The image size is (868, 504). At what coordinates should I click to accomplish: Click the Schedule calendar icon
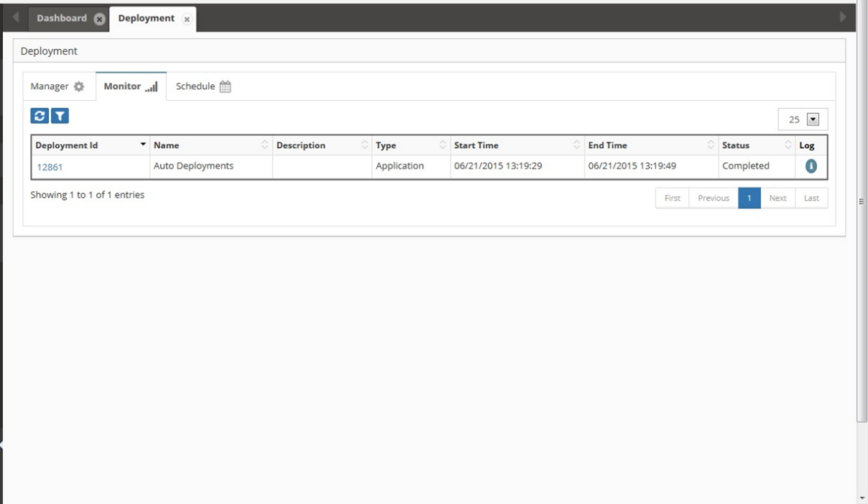(x=226, y=86)
